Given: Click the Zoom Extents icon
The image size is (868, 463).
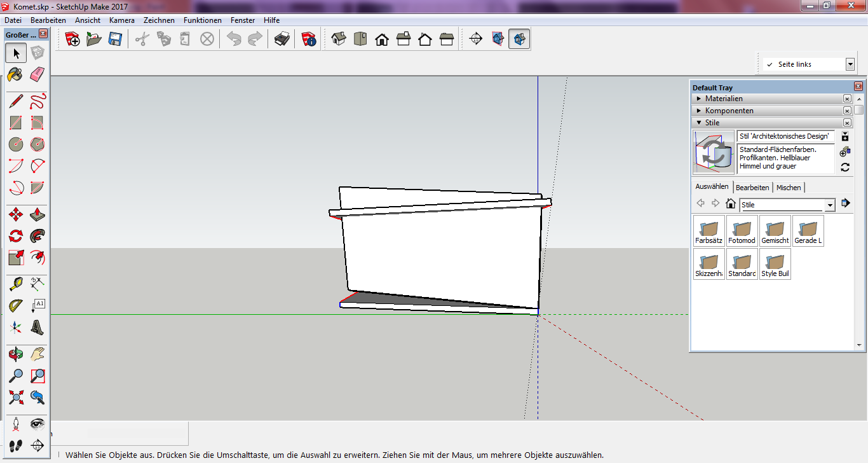Looking at the screenshot, I should tap(16, 397).
